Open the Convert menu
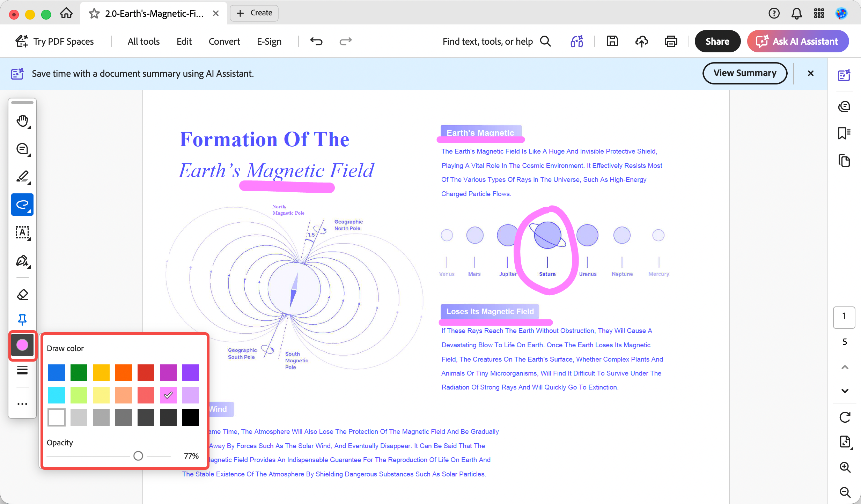Viewport: 861px width, 504px height. pos(224,41)
